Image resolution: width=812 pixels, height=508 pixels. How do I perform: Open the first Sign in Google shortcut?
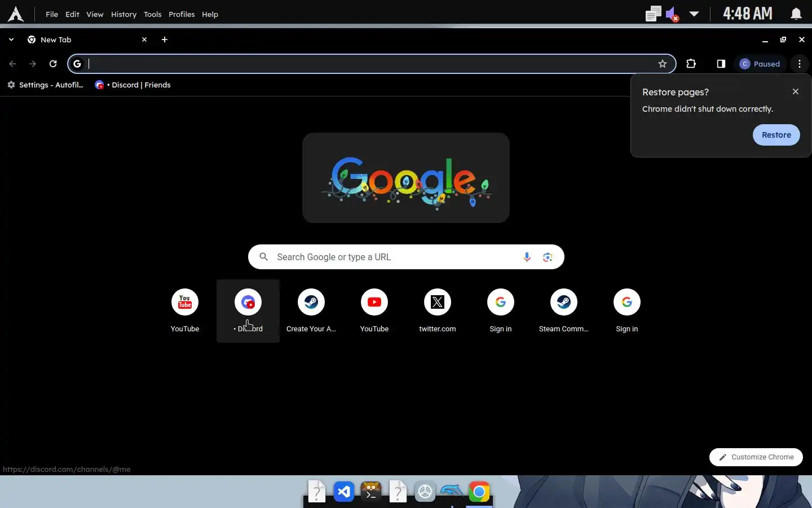(501, 310)
